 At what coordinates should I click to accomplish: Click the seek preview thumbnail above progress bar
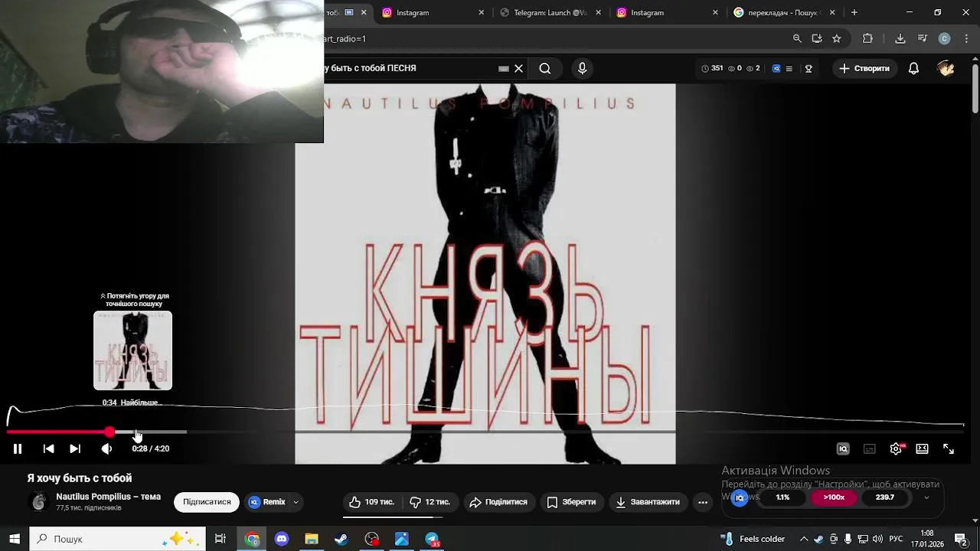click(x=132, y=350)
